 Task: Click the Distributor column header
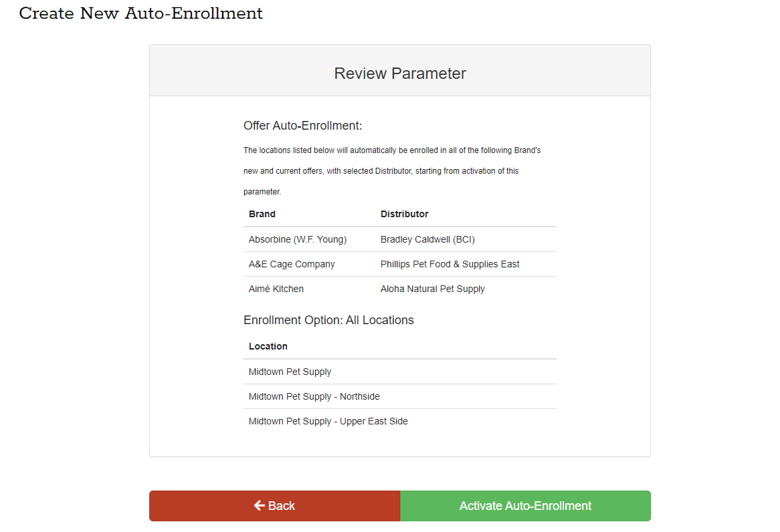(404, 214)
